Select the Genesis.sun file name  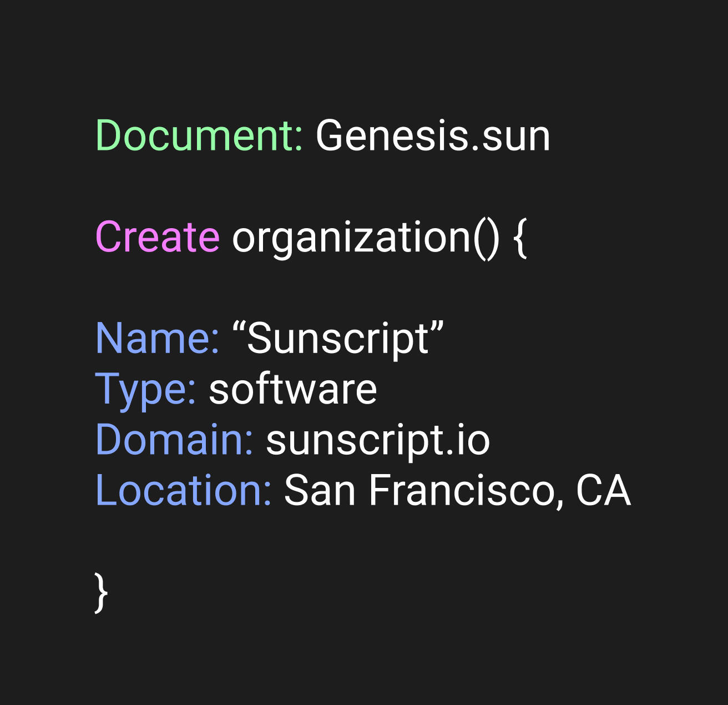coord(433,136)
